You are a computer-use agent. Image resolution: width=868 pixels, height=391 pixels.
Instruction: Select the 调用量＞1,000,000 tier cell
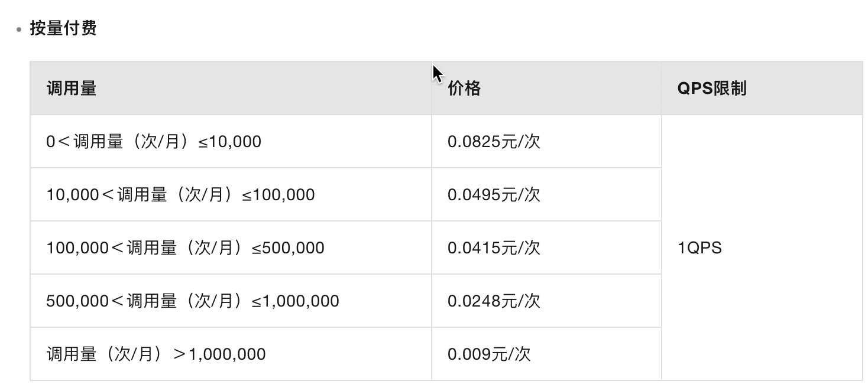coord(156,354)
